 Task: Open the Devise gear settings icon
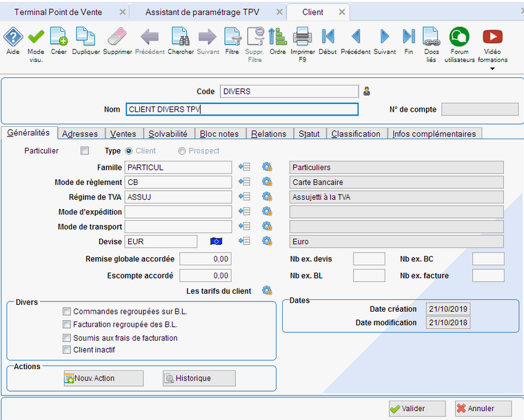tap(267, 241)
